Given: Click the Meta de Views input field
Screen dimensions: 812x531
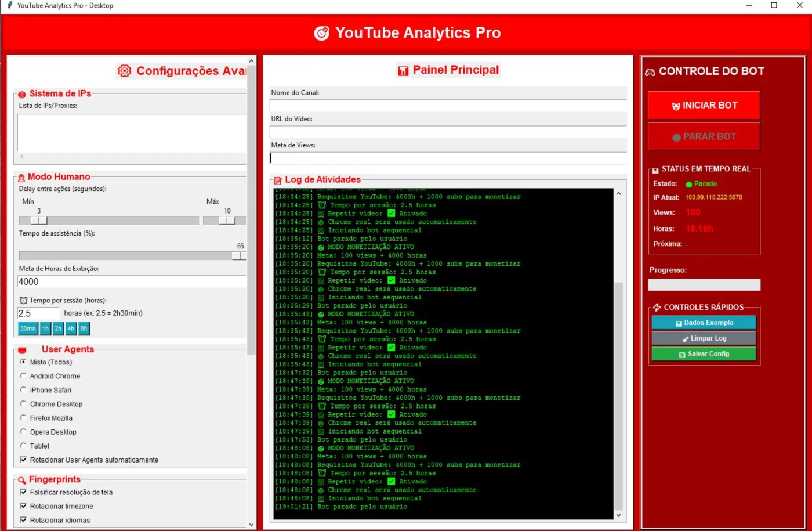Looking at the screenshot, I should pyautogui.click(x=448, y=158).
